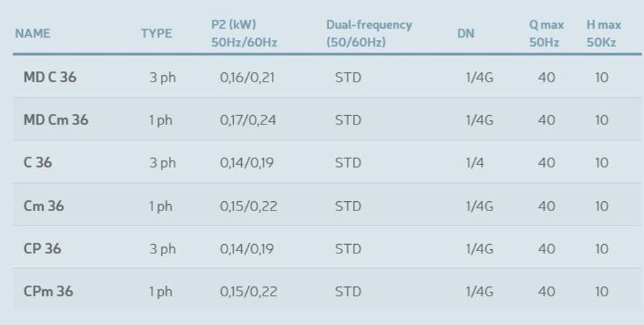
Task: Click the 1/4 DN value without G
Action: click(474, 163)
